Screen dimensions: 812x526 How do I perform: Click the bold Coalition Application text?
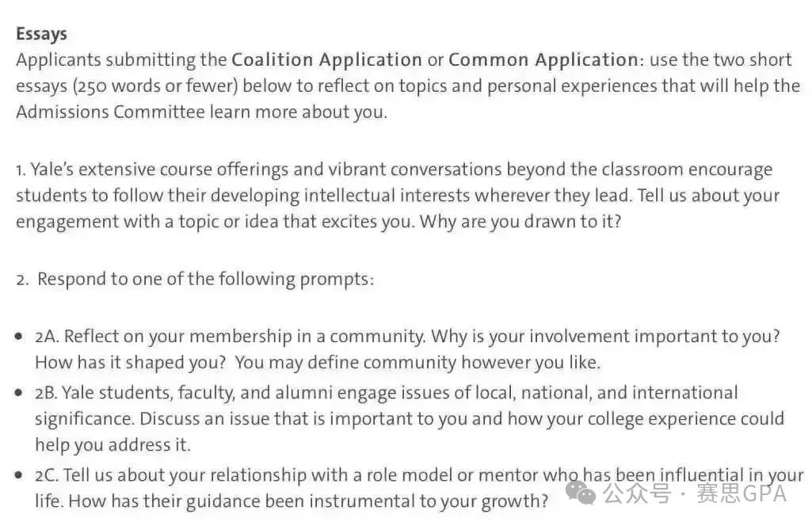point(326,59)
